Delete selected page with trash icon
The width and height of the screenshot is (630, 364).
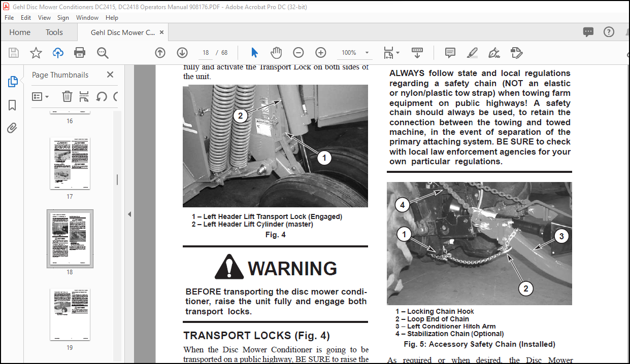pos(67,96)
